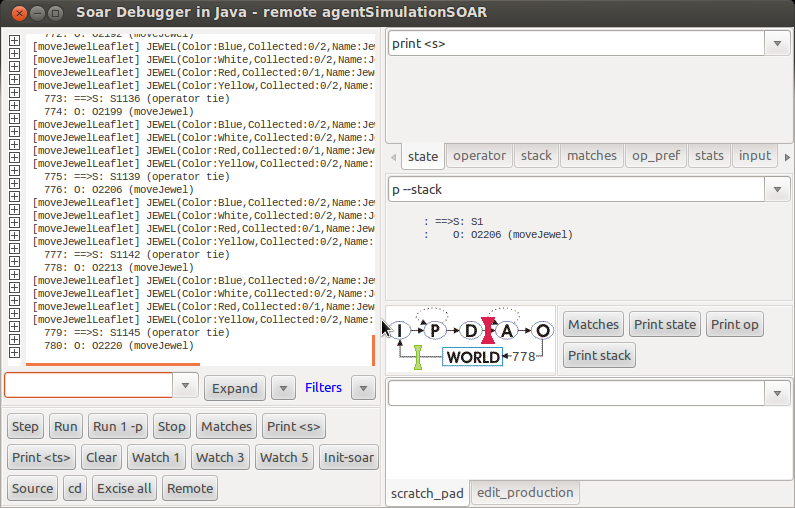
Task: Click the Propose phase node P
Action: click(x=435, y=330)
